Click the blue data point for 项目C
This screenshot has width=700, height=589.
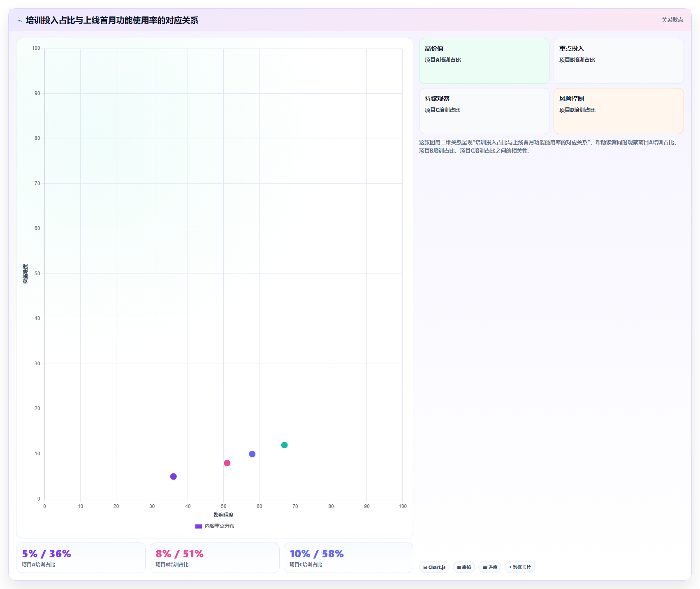[x=252, y=454]
